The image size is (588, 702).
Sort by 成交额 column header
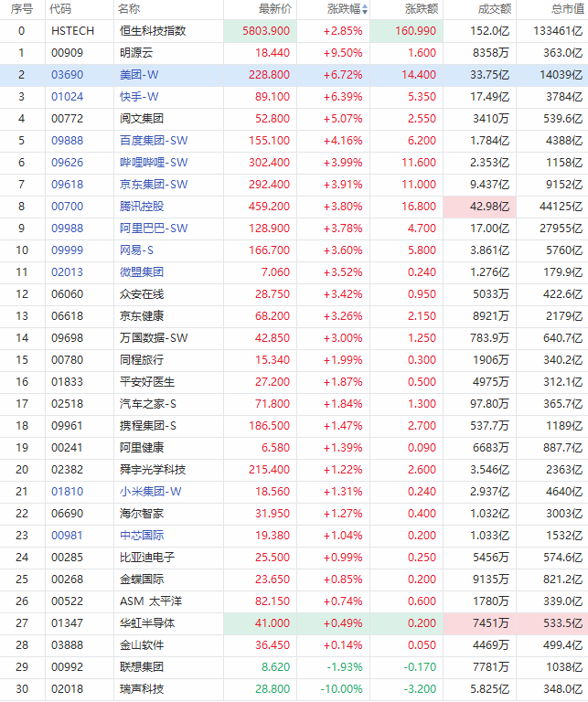pyautogui.click(x=495, y=9)
